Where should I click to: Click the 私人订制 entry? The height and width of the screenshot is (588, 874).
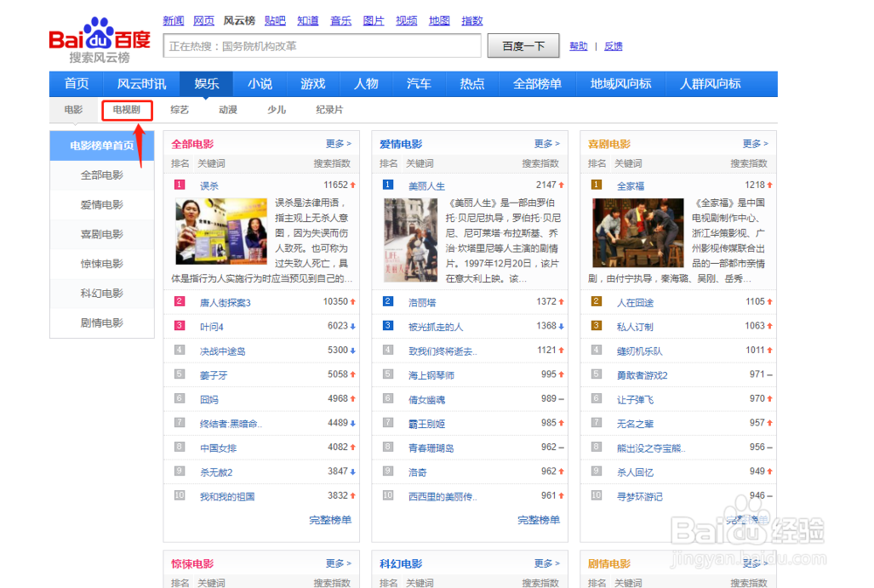pyautogui.click(x=635, y=327)
